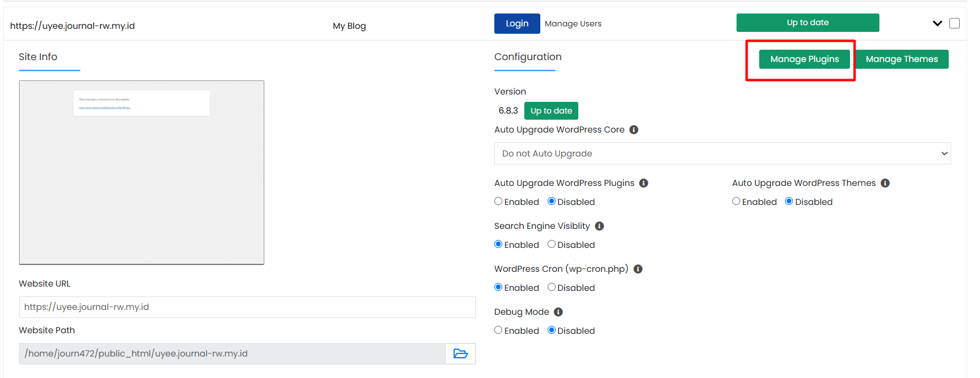This screenshot has height=378, width=980.
Task: Click the folder icon beside Website Path
Action: coord(460,353)
